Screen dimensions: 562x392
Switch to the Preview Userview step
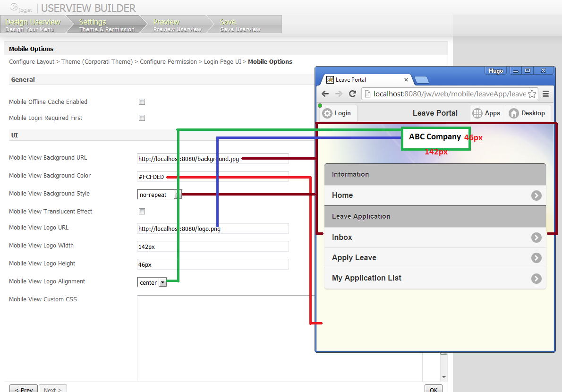(x=177, y=25)
